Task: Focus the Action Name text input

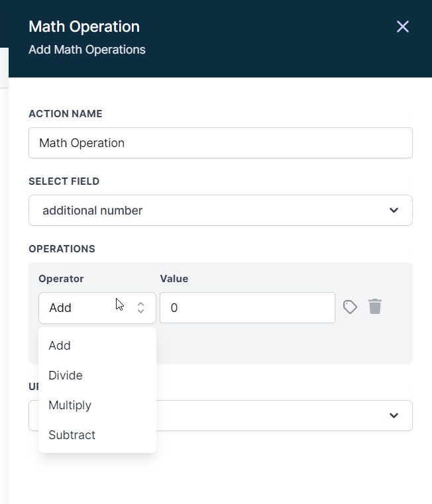Action: [220, 143]
